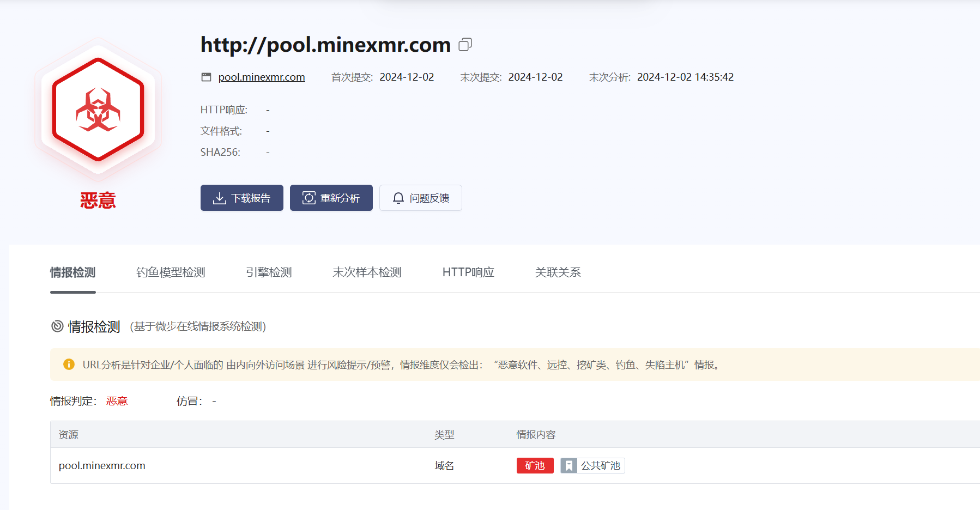
Task: Download the report with 下载报告
Action: tap(241, 198)
